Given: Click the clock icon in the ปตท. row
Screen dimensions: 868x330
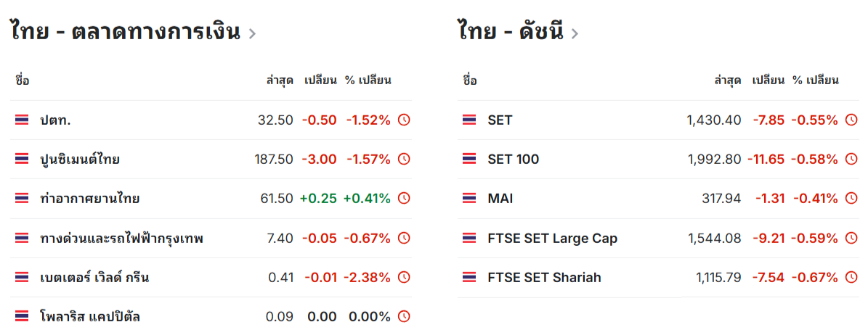Looking at the screenshot, I should [x=404, y=120].
